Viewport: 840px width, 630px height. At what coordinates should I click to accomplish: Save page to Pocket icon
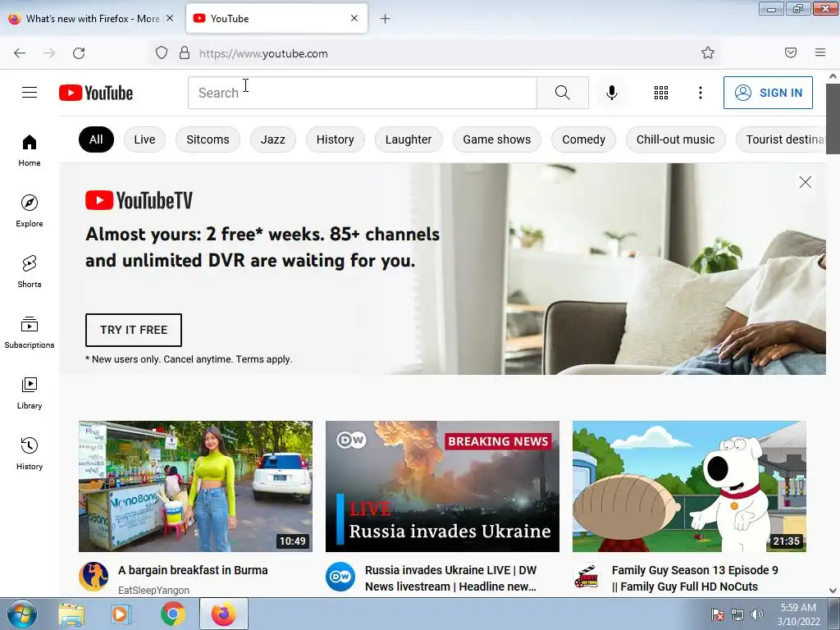791,52
